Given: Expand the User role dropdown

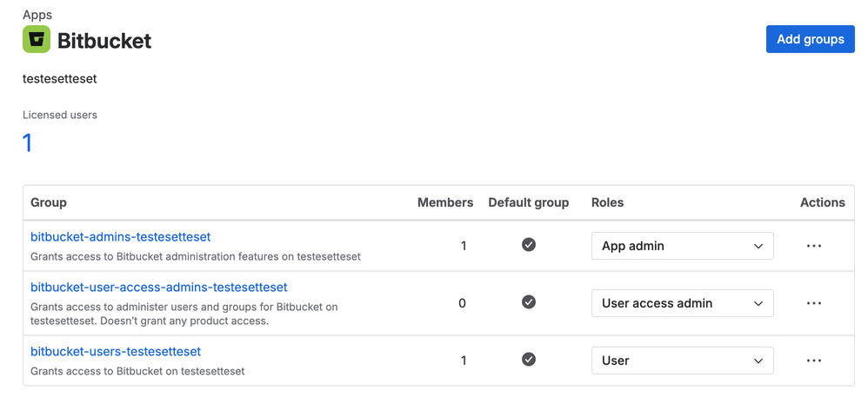Looking at the screenshot, I should pos(682,361).
